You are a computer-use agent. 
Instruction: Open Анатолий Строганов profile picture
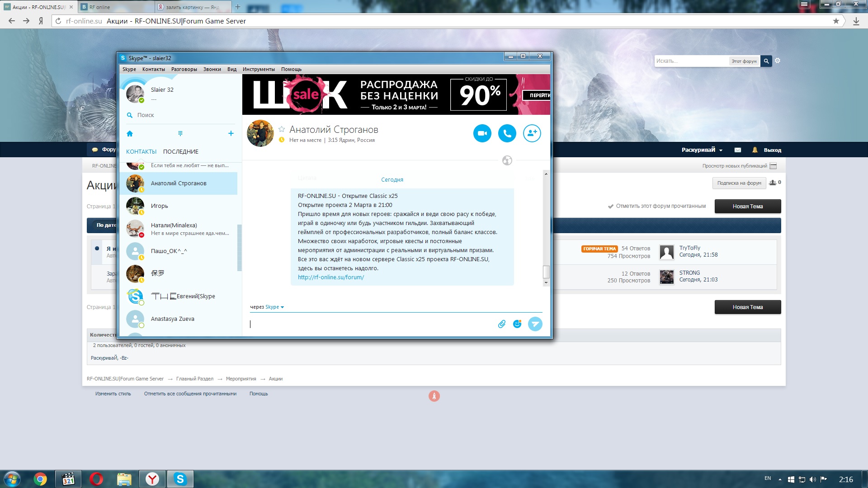[260, 133]
